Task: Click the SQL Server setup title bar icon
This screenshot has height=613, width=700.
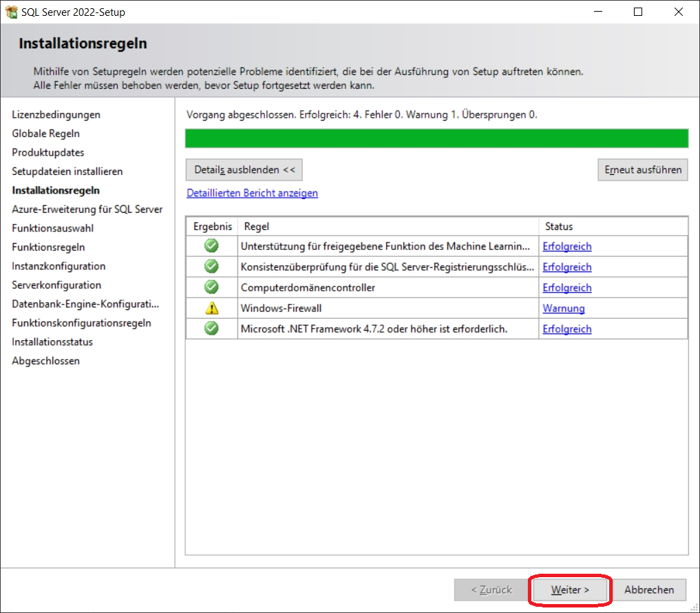Action: tap(12, 12)
